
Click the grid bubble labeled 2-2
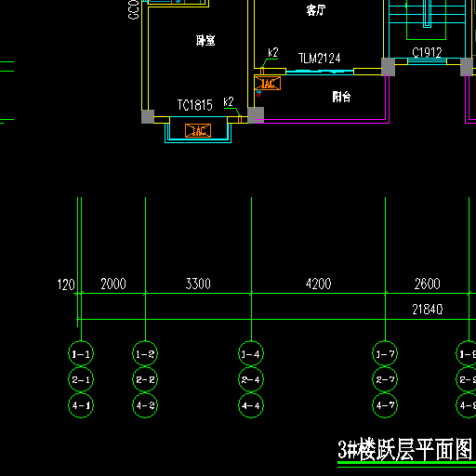pos(145,379)
